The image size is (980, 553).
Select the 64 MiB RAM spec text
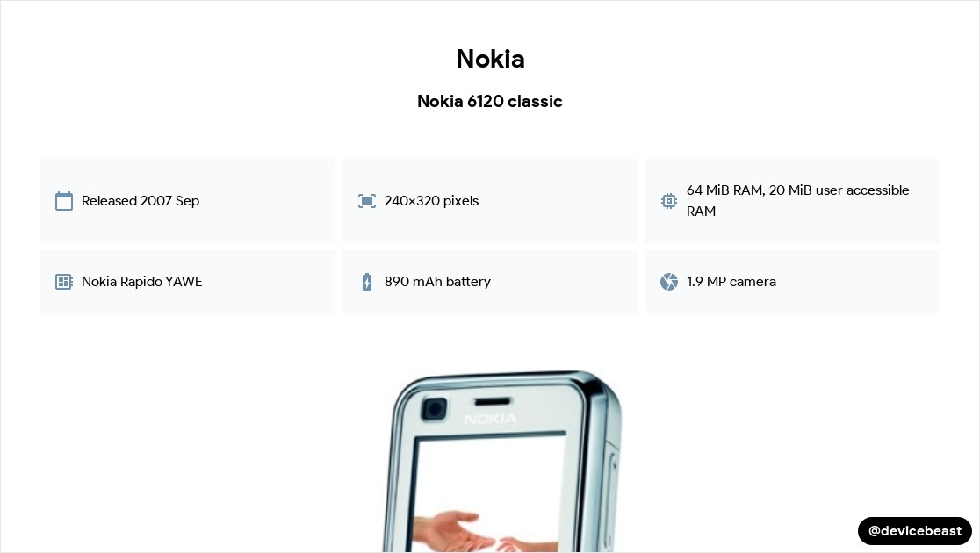point(798,201)
